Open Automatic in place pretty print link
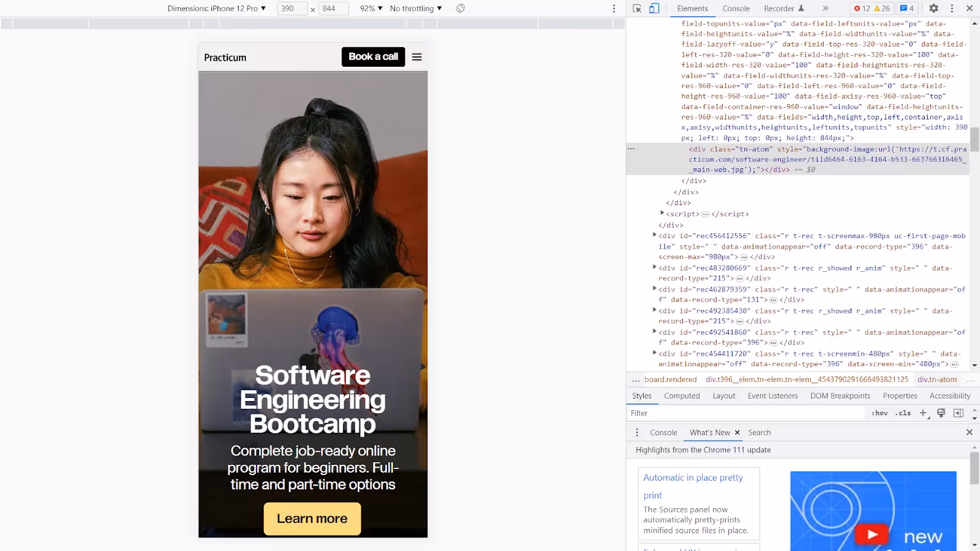Viewport: 980px width, 551px height. pos(693,486)
